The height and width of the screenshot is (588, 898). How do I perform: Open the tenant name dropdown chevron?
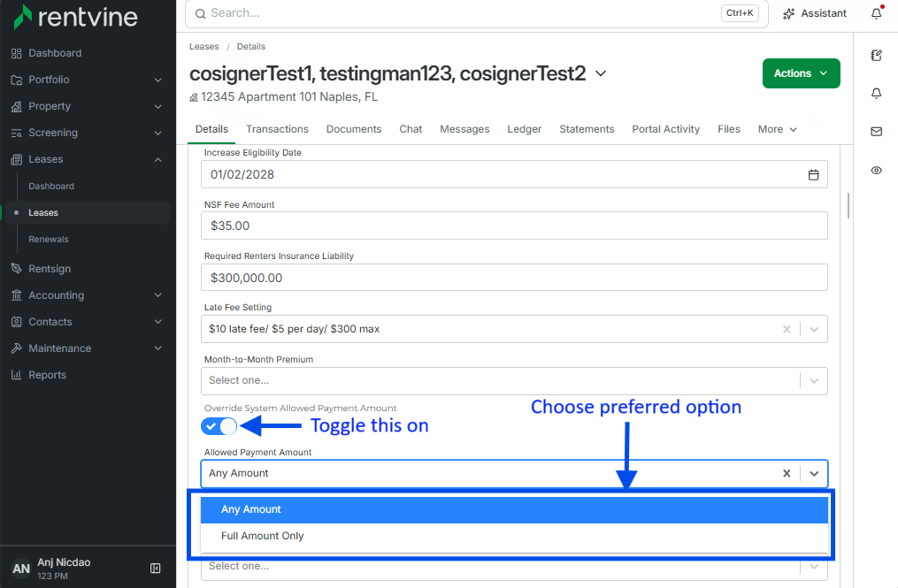coord(601,73)
